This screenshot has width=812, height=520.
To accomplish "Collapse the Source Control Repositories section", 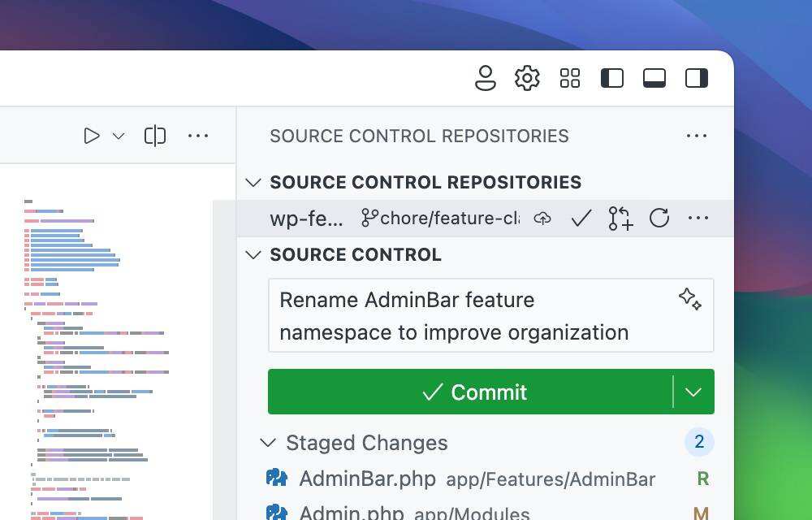I will click(x=253, y=182).
